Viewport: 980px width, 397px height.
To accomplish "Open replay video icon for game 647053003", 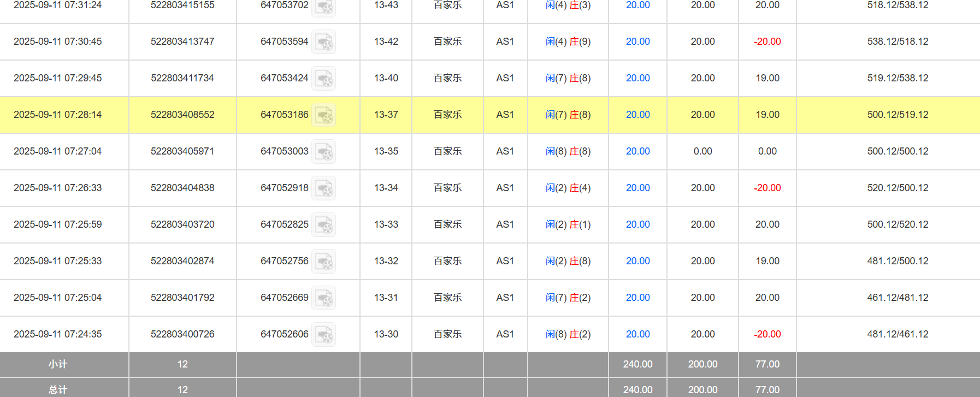I will (324, 152).
